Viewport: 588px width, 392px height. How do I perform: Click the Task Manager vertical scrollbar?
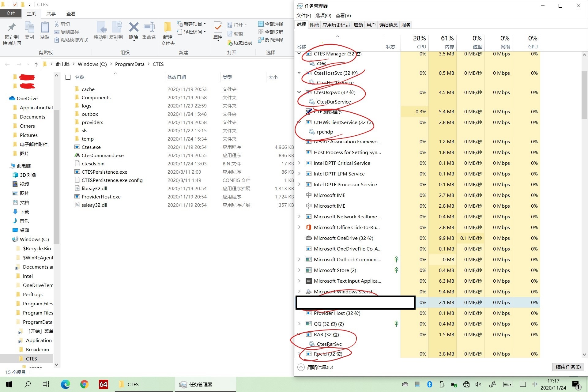coord(584,95)
